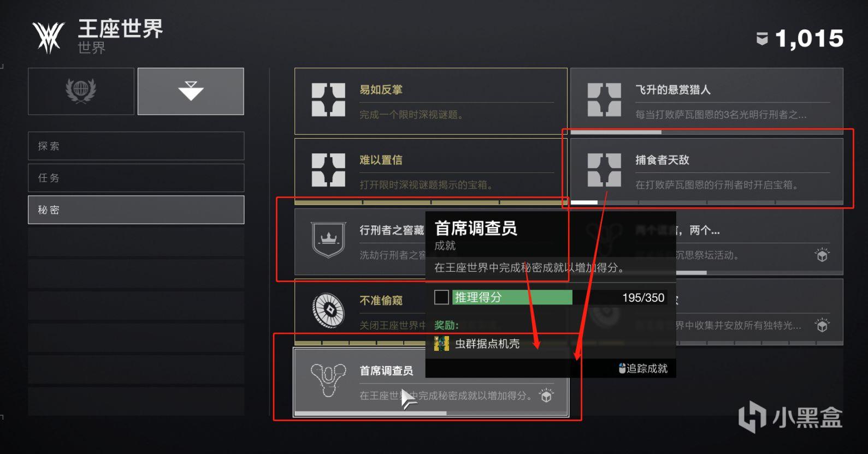868x454 pixels.
Task: Click the 虫群据点机壳 reward item
Action: click(x=477, y=344)
